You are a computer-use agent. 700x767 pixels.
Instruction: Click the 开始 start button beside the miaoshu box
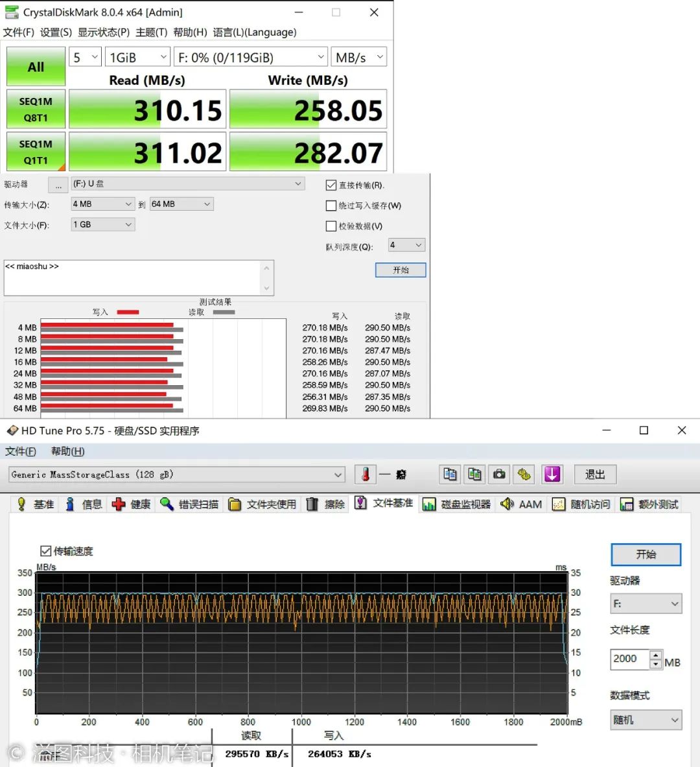coord(401,270)
